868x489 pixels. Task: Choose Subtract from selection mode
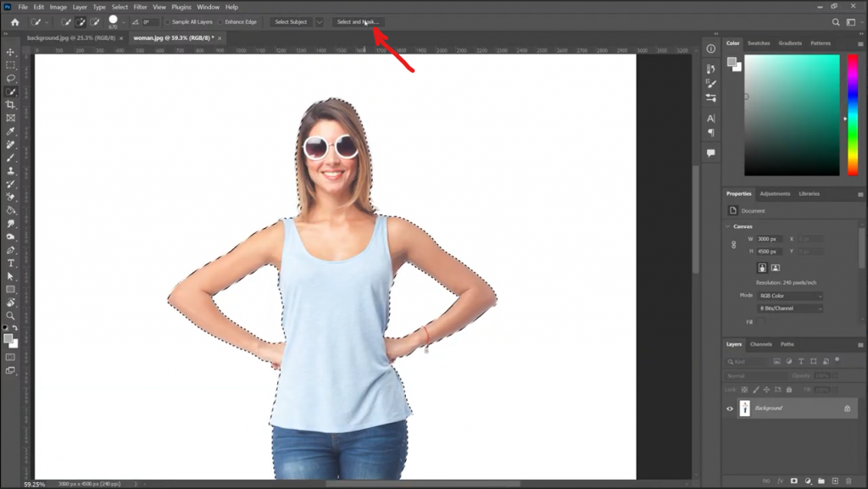click(x=95, y=22)
